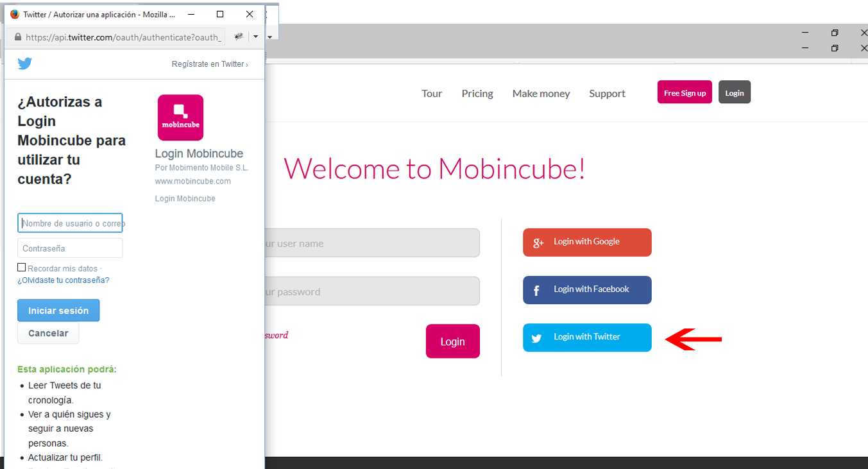Viewport: 868px width, 469px height.
Task: Focus the Nombre de usuario o correo field
Action: click(x=70, y=223)
